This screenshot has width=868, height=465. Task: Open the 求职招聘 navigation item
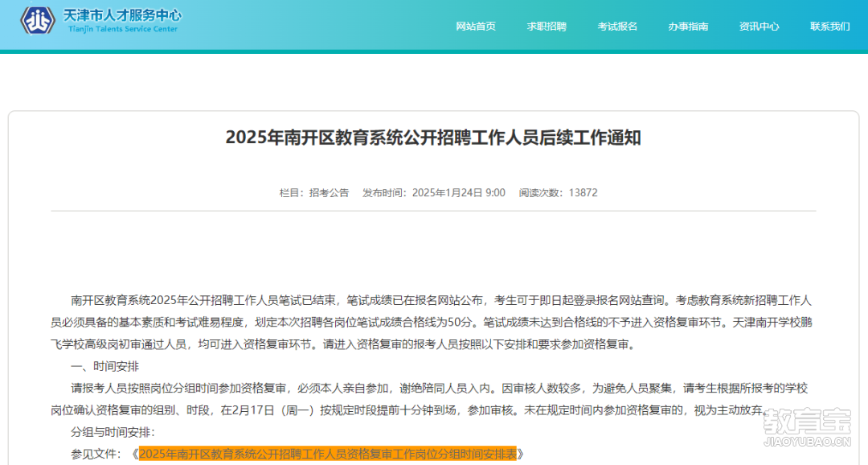pyautogui.click(x=547, y=26)
